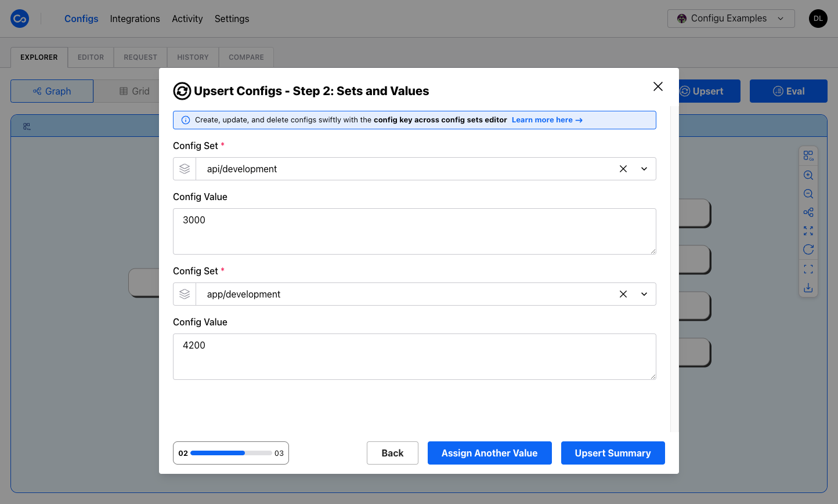Click the config value field containing 4200
Image resolution: width=838 pixels, height=504 pixels.
coord(414,357)
